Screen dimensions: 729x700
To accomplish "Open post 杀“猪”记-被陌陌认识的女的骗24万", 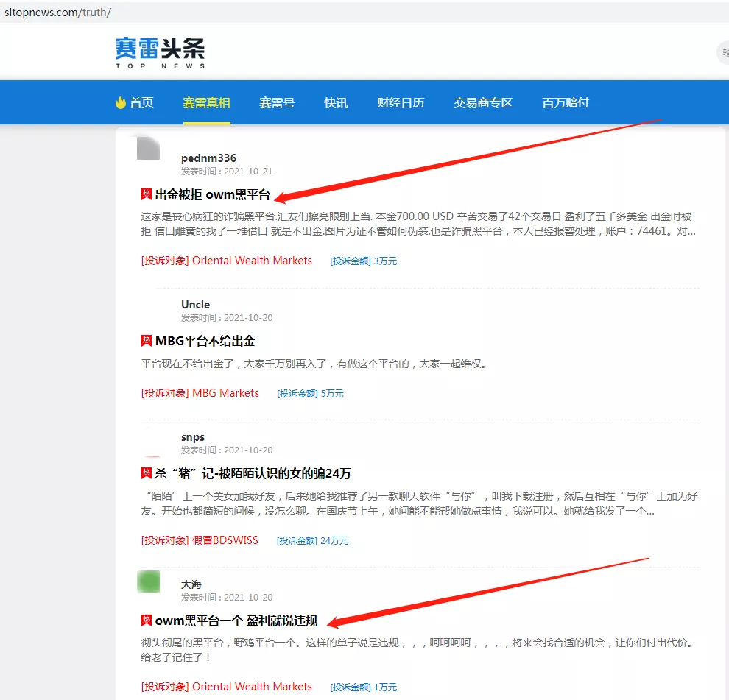I will pyautogui.click(x=253, y=473).
